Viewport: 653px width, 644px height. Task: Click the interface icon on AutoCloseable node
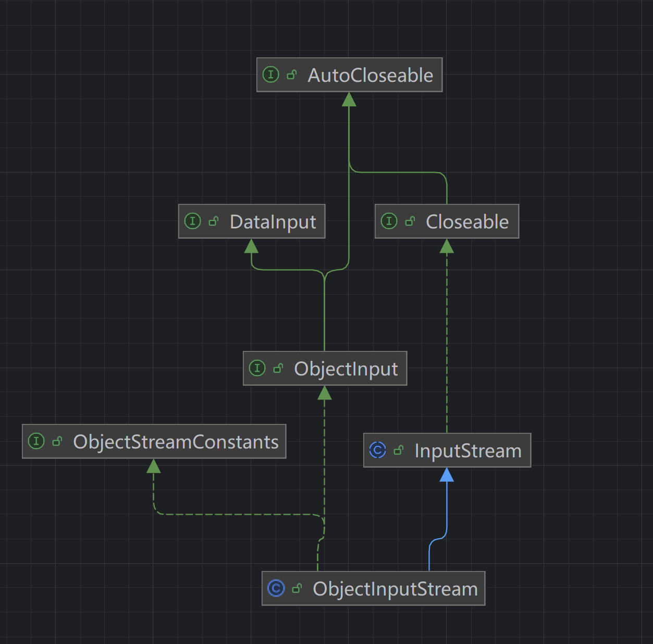pyautogui.click(x=271, y=75)
